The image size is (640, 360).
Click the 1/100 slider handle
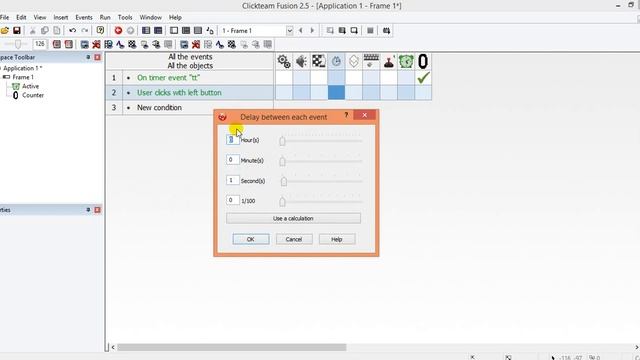click(282, 202)
